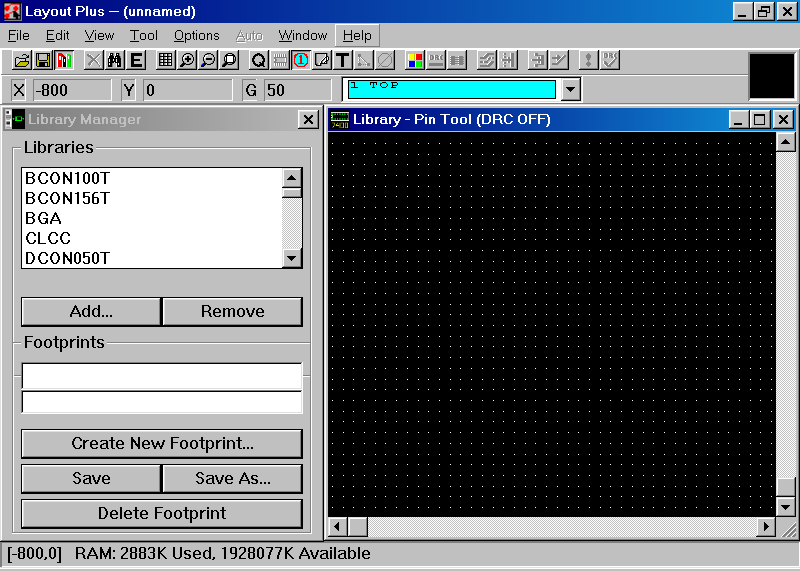Click the second Footprints input field
800x571 pixels.
(x=162, y=402)
